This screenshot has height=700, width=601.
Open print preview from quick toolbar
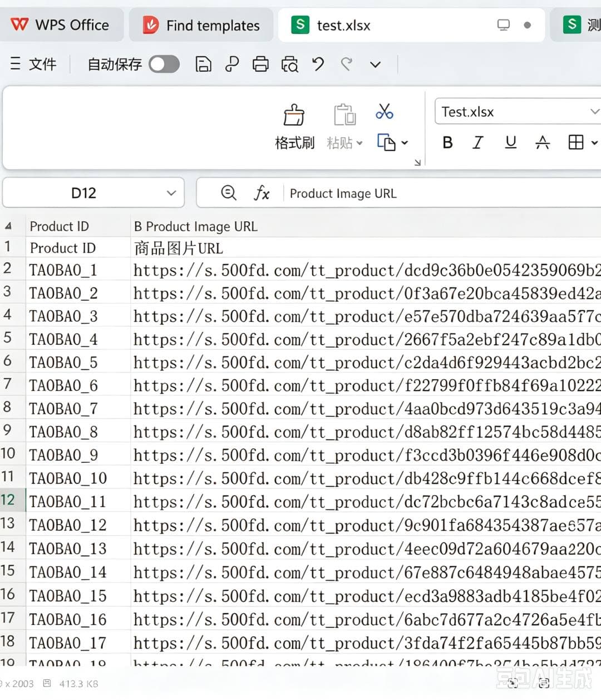(289, 65)
